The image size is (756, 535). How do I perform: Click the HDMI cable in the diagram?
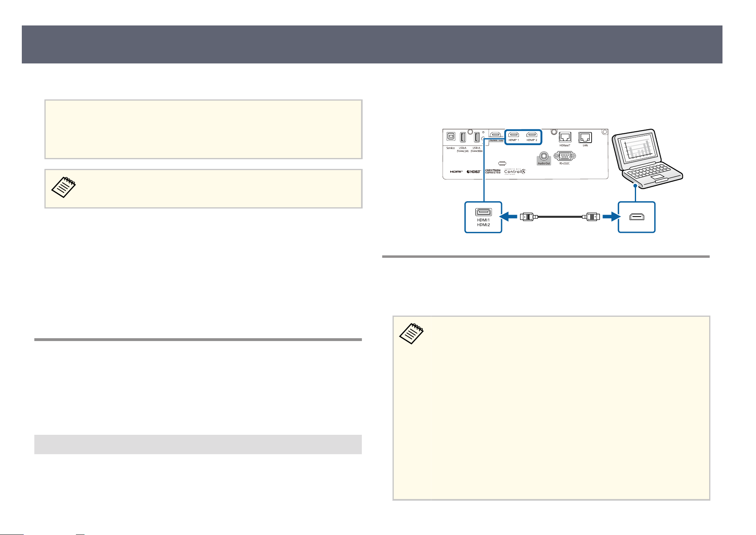tap(560, 217)
